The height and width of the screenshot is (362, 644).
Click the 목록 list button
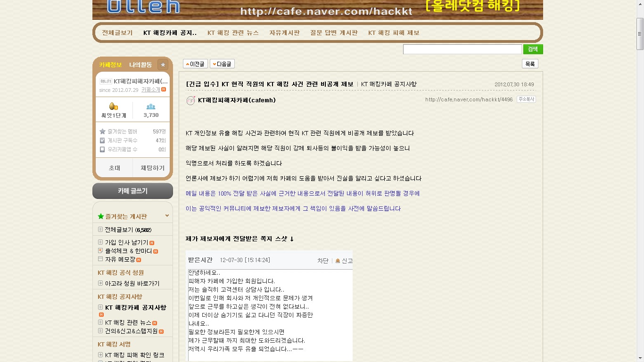tap(530, 64)
